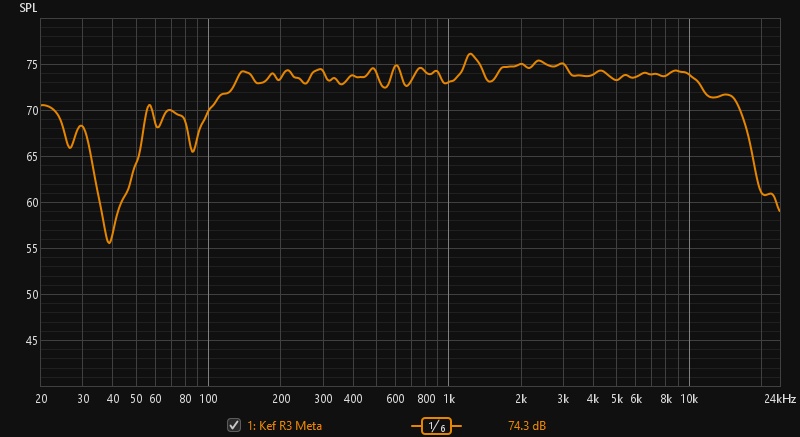Click the 2k label on frequency axis
800x437 pixels.
(521, 399)
